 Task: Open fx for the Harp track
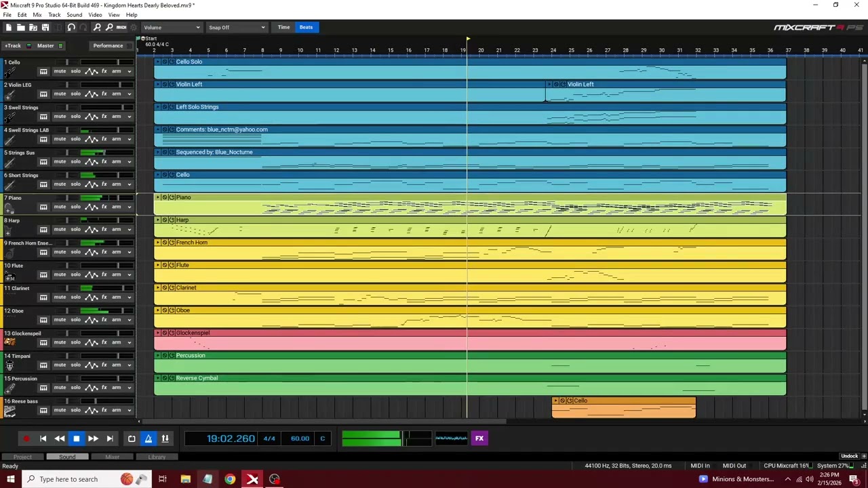[x=104, y=229]
